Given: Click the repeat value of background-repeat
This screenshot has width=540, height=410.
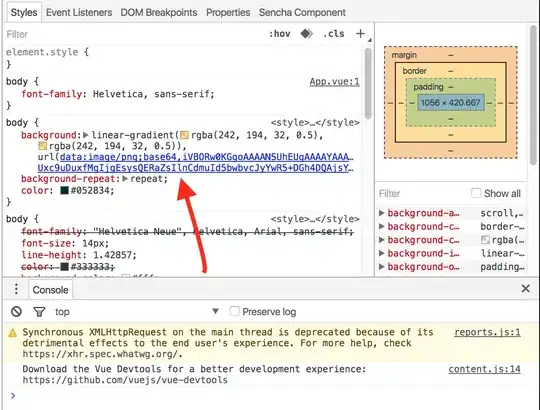Looking at the screenshot, I should pyautogui.click(x=147, y=179).
